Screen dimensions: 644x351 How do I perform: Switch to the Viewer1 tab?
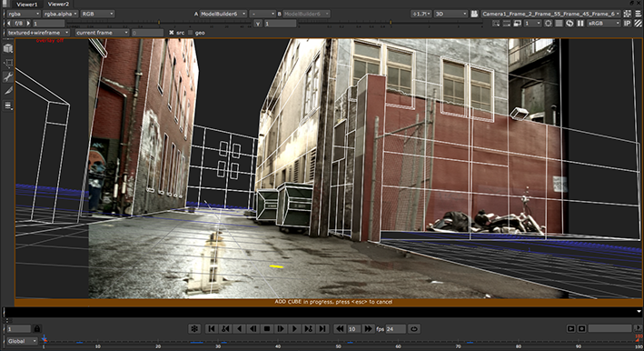click(x=26, y=5)
